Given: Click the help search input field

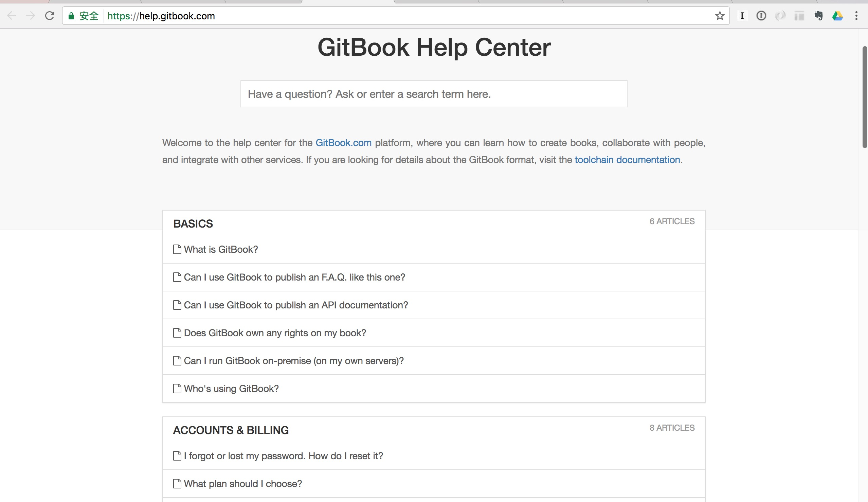Looking at the screenshot, I should pyautogui.click(x=434, y=94).
